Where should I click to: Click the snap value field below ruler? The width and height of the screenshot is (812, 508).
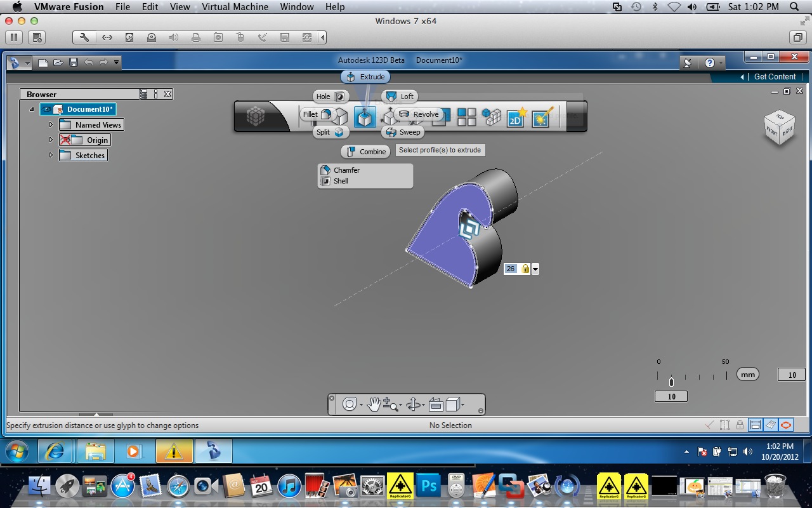point(671,396)
